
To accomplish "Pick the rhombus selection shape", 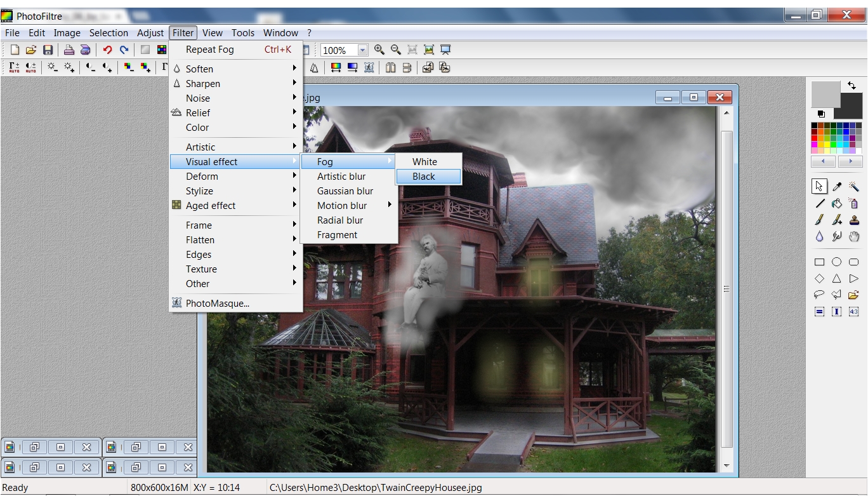I will (x=819, y=278).
